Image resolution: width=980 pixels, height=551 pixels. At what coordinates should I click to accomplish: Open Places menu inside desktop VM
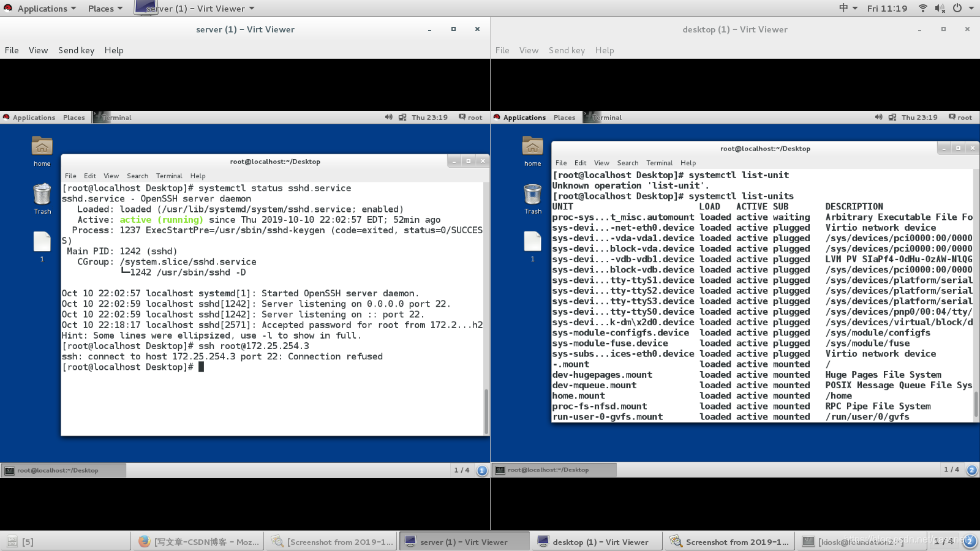[564, 118]
